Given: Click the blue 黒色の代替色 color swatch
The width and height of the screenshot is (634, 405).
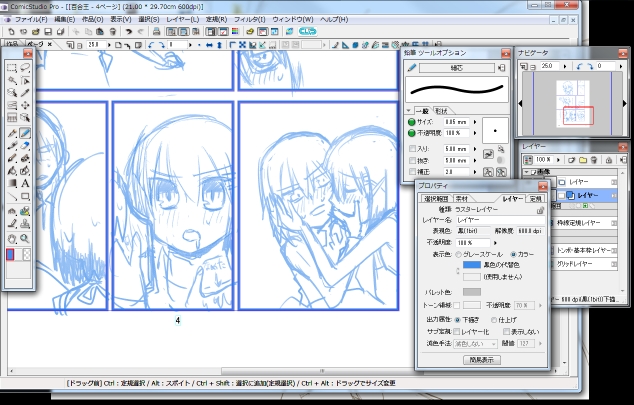Looking at the screenshot, I should click(471, 265).
